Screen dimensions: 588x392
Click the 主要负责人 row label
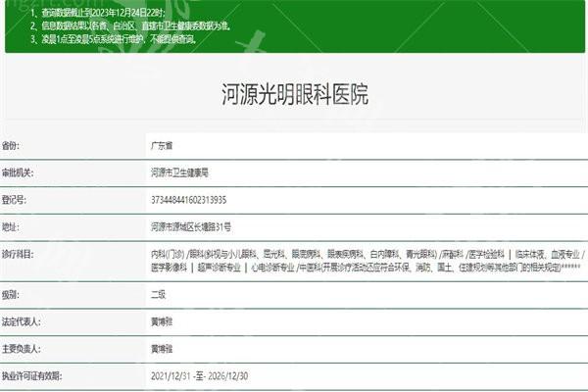coord(21,346)
